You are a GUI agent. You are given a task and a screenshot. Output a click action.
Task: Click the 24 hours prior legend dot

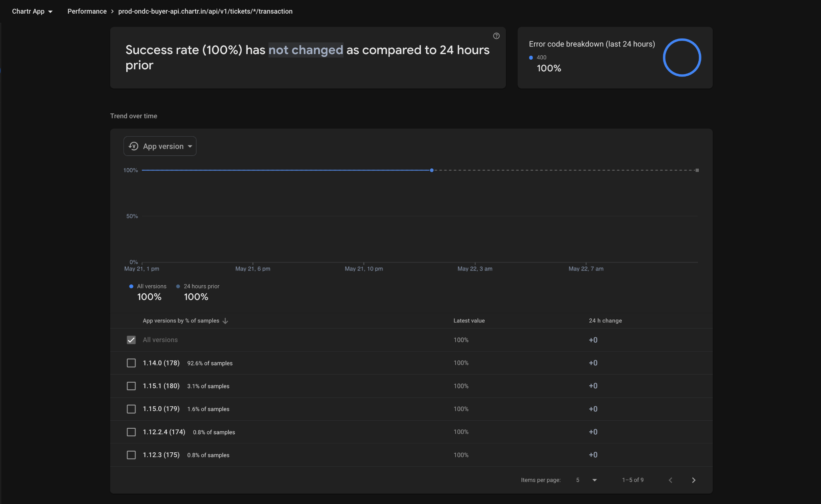coord(178,286)
